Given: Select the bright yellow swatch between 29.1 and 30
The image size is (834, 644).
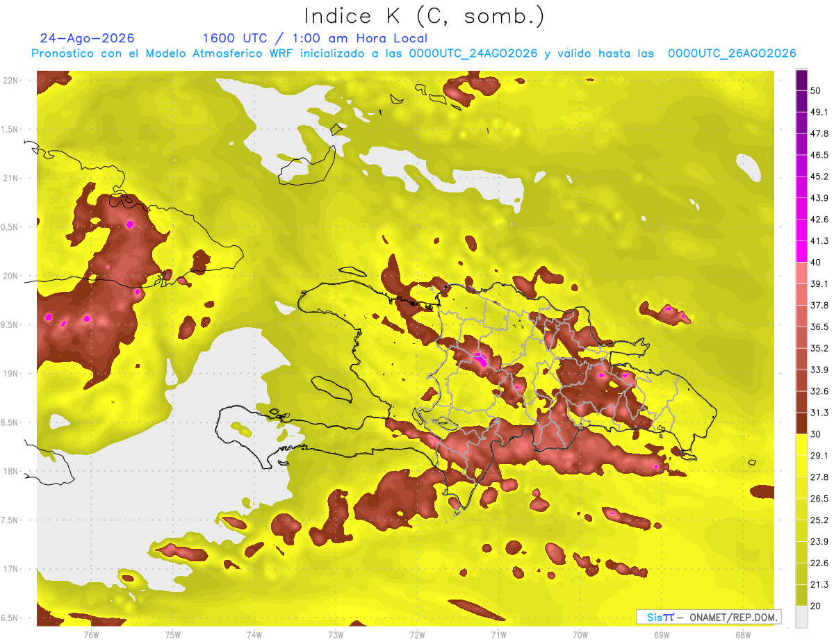Looking at the screenshot, I should click(801, 445).
